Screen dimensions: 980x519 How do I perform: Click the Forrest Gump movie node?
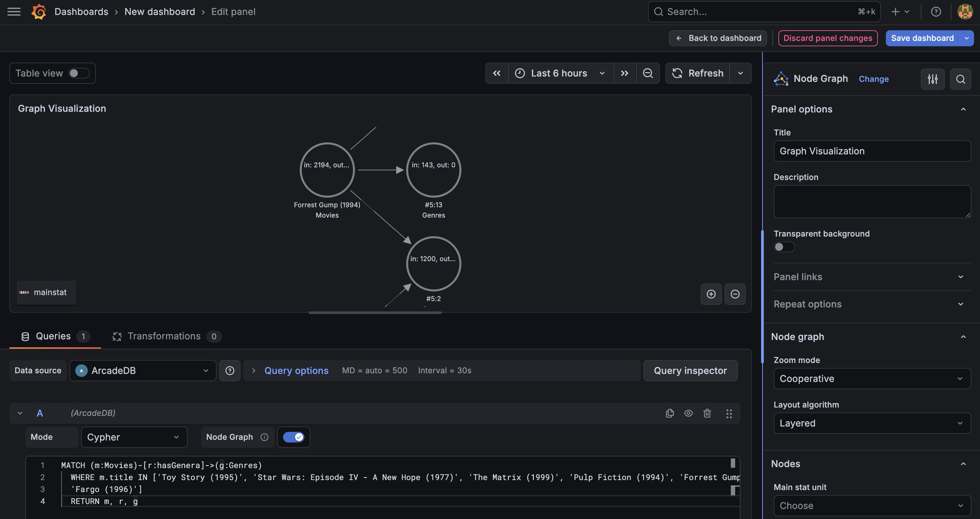pyautogui.click(x=327, y=170)
